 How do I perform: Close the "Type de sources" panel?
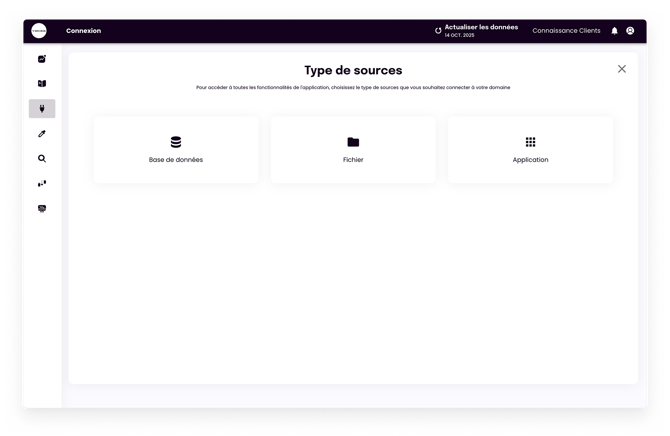tap(622, 69)
